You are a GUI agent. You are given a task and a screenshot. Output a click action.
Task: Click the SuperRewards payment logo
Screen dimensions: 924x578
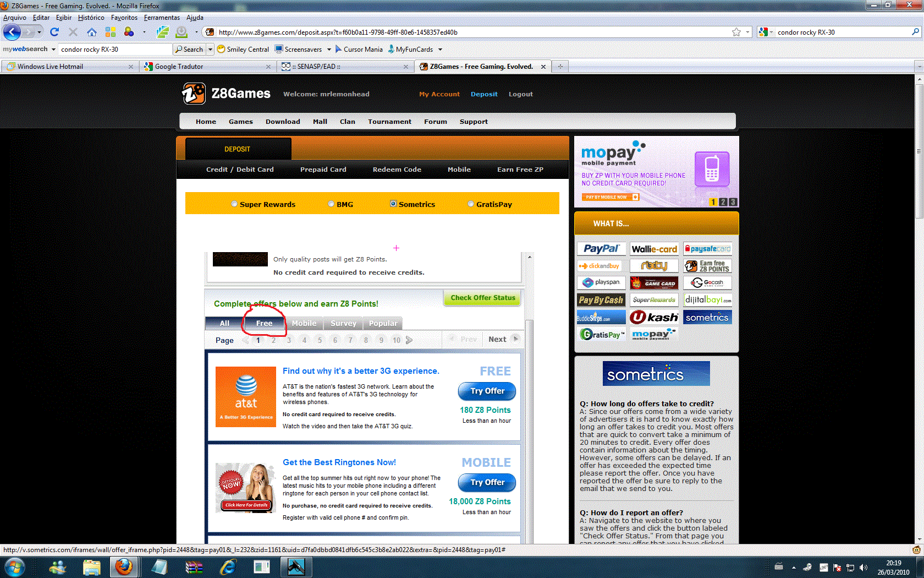(x=654, y=300)
